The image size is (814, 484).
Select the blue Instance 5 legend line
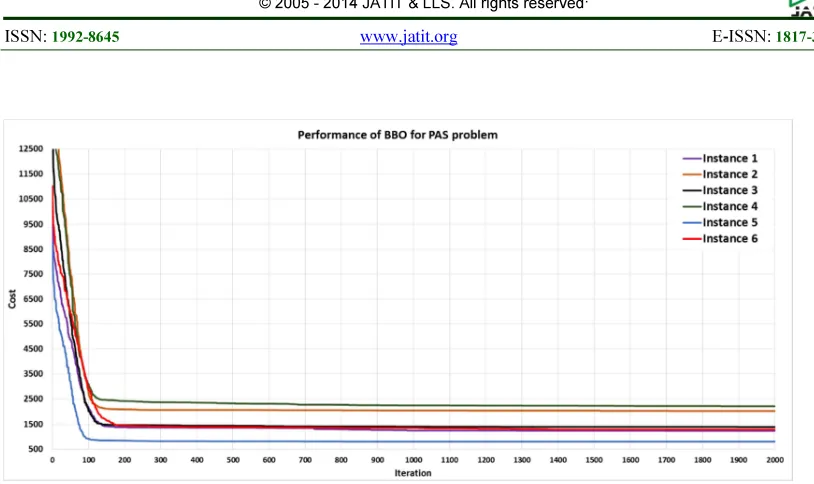point(692,223)
